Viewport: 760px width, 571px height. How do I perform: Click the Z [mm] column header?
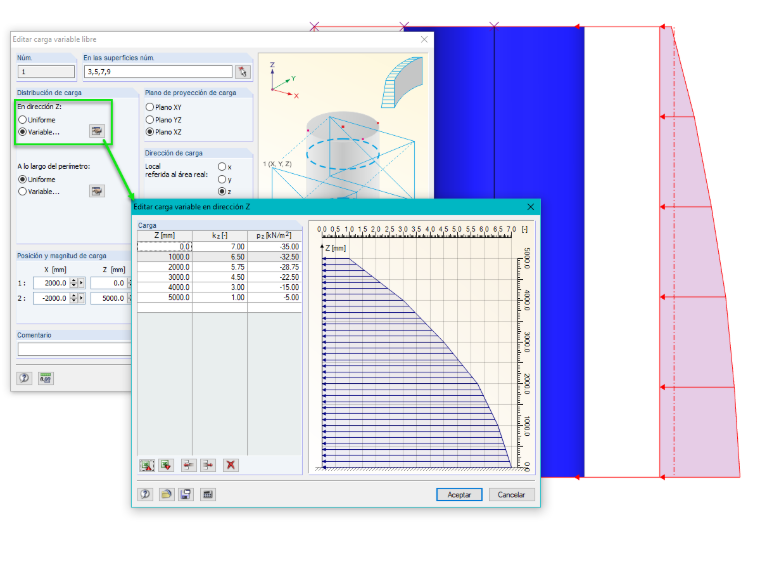point(165,235)
